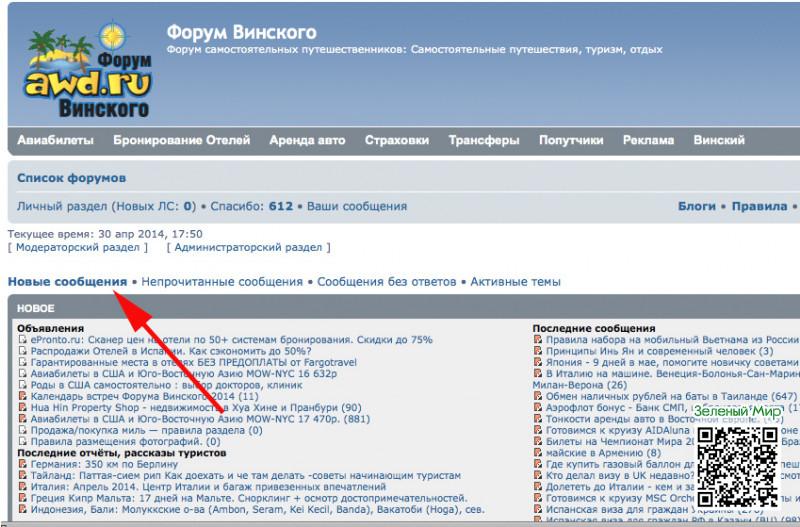
Task: Click the icon beside Hua Hin Property Shop
Action: [23, 408]
